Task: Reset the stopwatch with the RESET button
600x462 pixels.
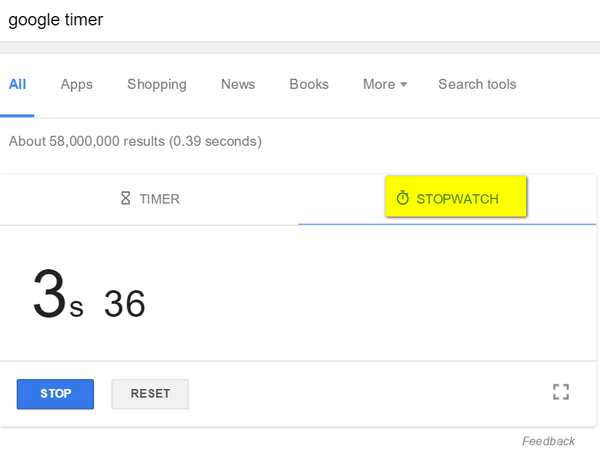Action: click(x=150, y=394)
